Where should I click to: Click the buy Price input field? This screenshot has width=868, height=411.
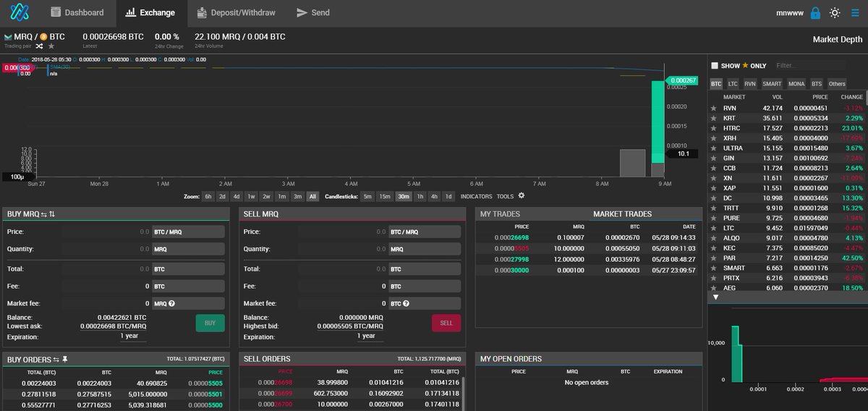[x=106, y=232]
